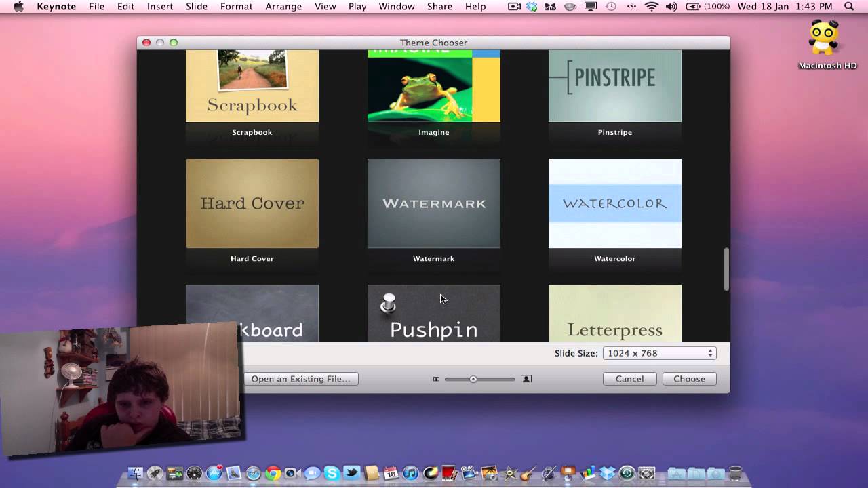Open the Trash in the dock
Screen dimensions: 868x488
tap(735, 473)
